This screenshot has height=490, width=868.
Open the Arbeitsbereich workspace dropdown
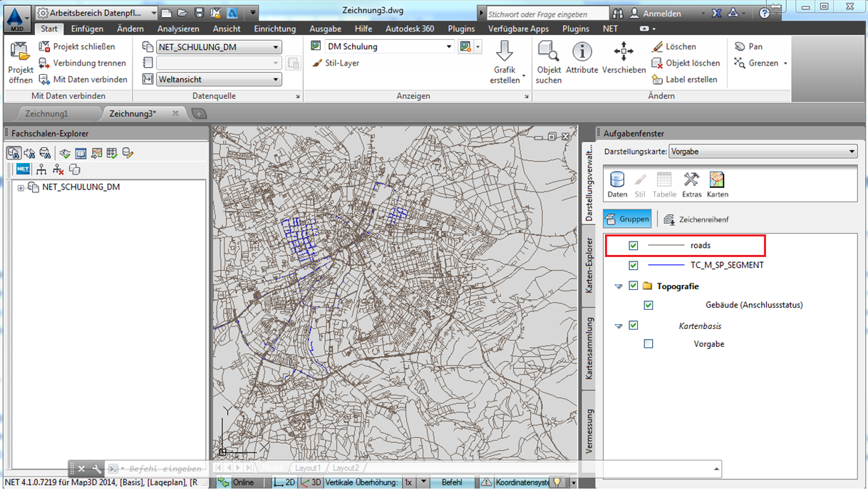coord(97,13)
